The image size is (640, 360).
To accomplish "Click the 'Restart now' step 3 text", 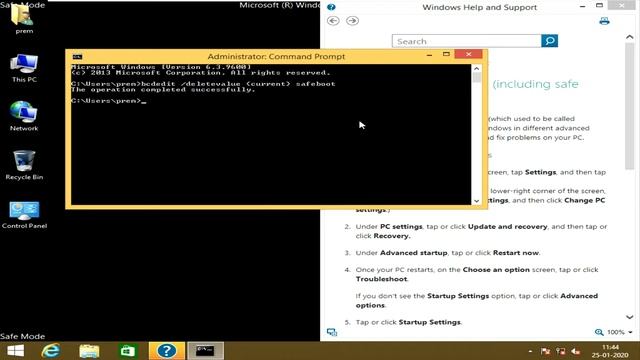I will pos(516,253).
